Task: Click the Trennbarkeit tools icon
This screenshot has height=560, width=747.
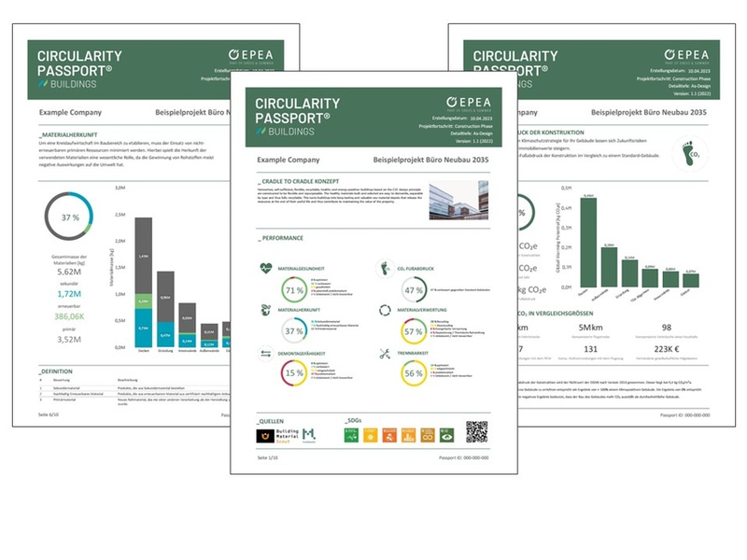Action: (386, 354)
